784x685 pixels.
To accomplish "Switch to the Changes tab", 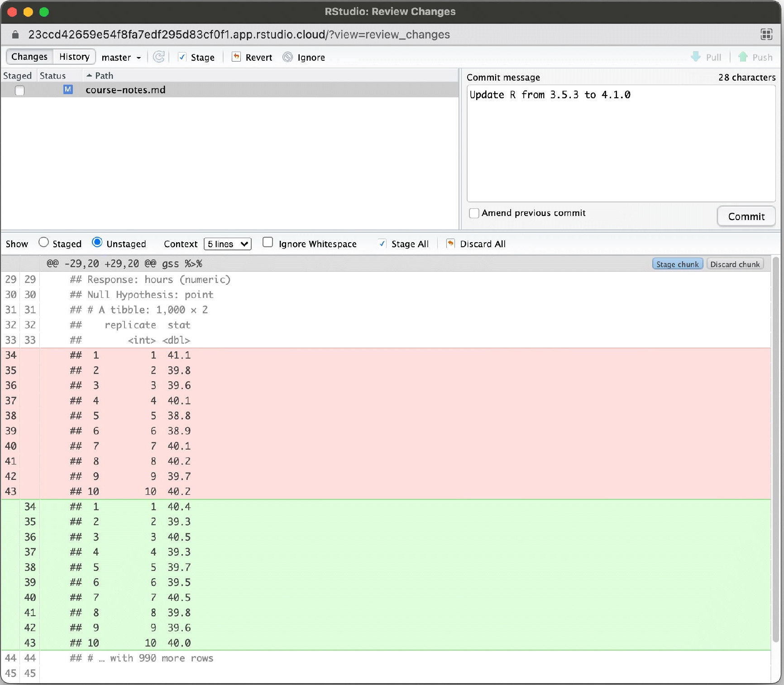I will click(x=29, y=57).
